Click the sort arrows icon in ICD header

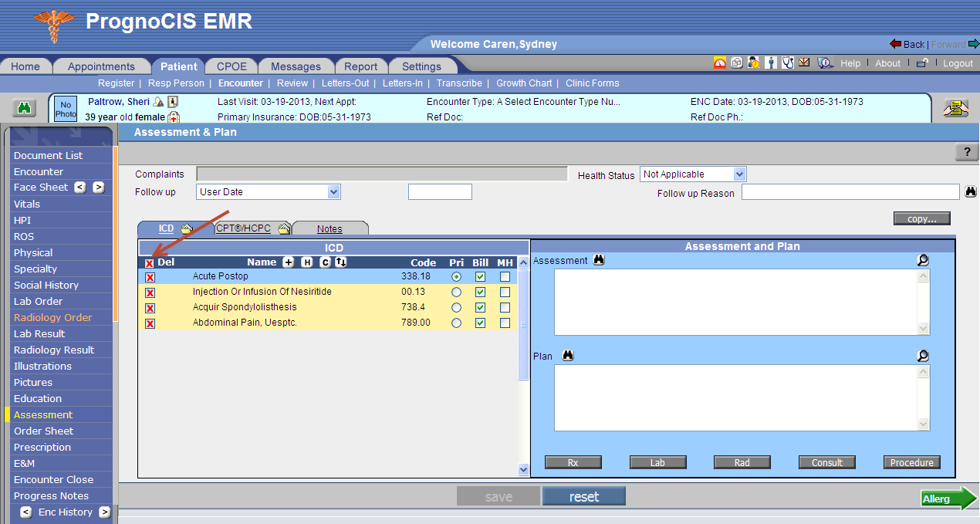click(341, 262)
